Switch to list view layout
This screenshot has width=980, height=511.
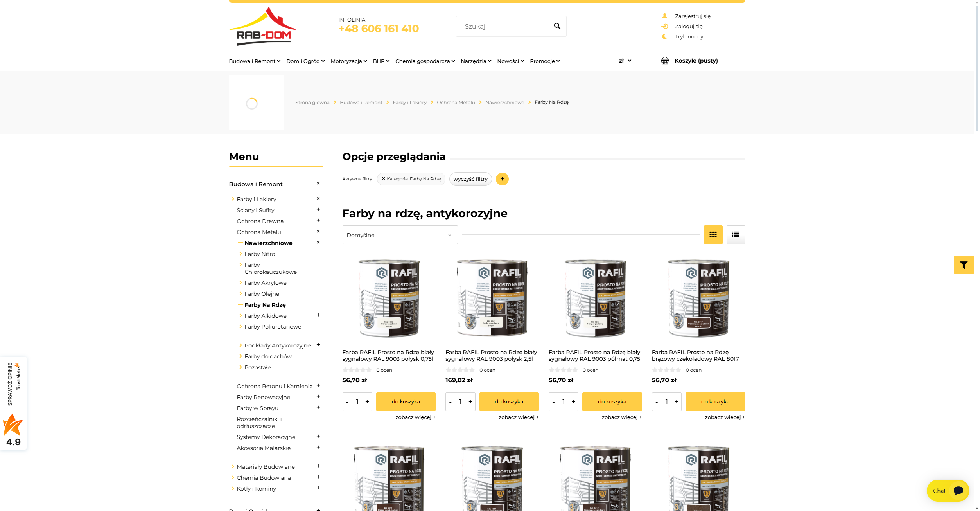coord(736,235)
